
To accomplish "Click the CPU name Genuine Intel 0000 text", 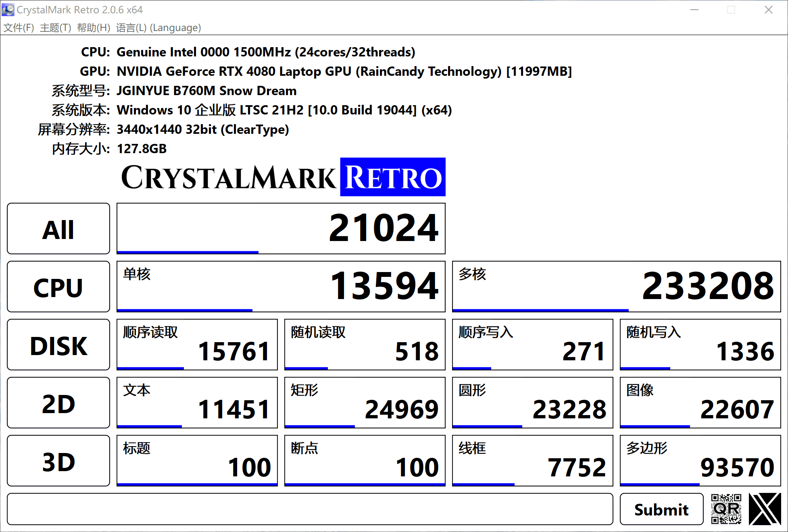I will 266,52.
